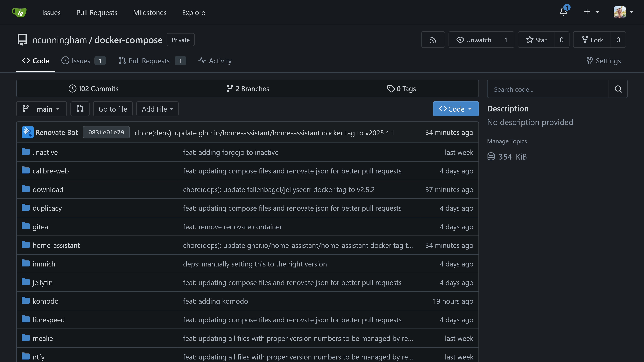644x362 pixels.
Task: Open the Issues nav link in top bar
Action: 51,13
